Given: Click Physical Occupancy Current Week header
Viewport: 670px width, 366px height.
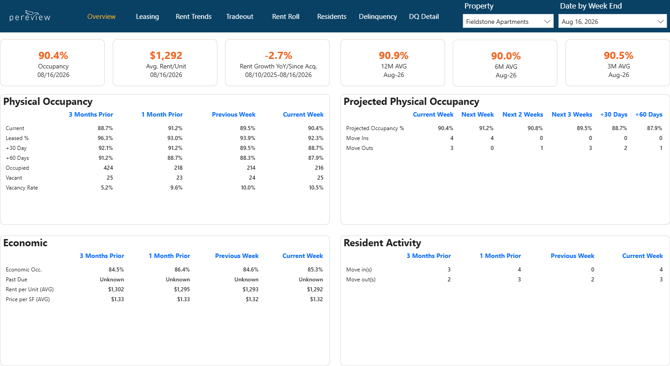Looking at the screenshot, I should pyautogui.click(x=303, y=114).
